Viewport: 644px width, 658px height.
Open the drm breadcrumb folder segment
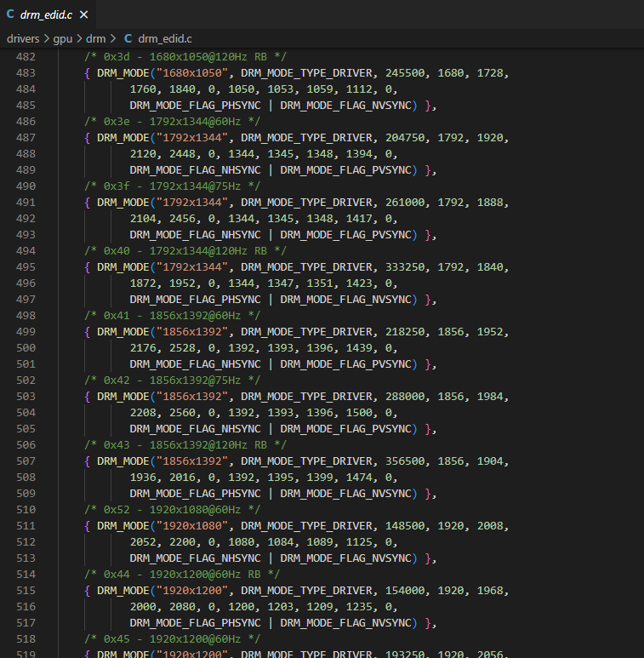click(x=95, y=39)
